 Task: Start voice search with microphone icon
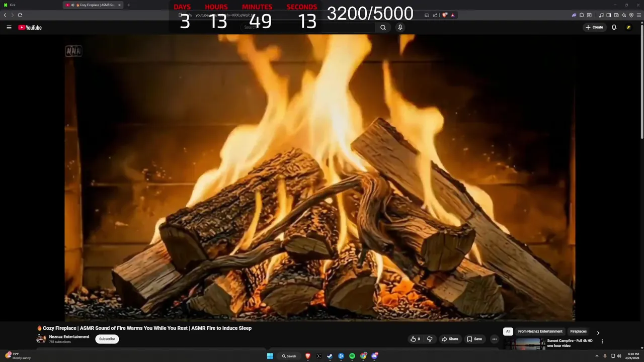(400, 28)
